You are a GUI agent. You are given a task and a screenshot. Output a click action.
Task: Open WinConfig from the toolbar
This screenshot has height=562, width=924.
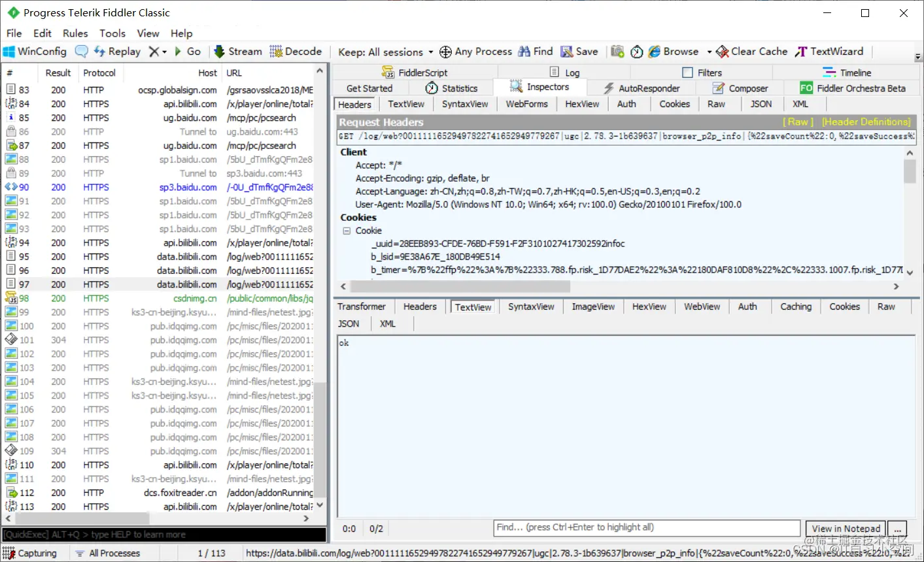[35, 52]
